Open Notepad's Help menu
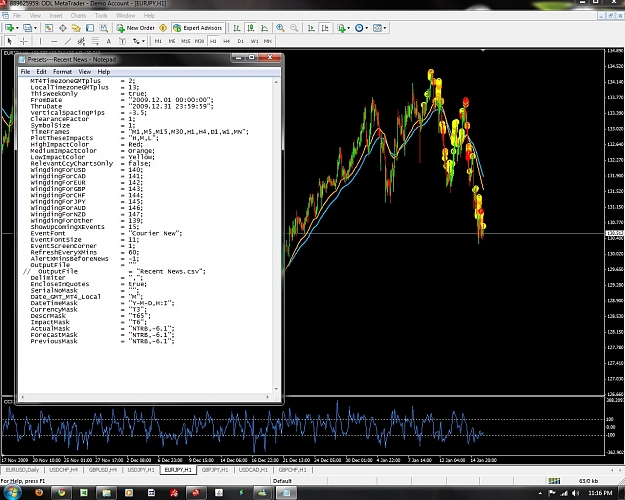The image size is (625, 500). tap(104, 72)
